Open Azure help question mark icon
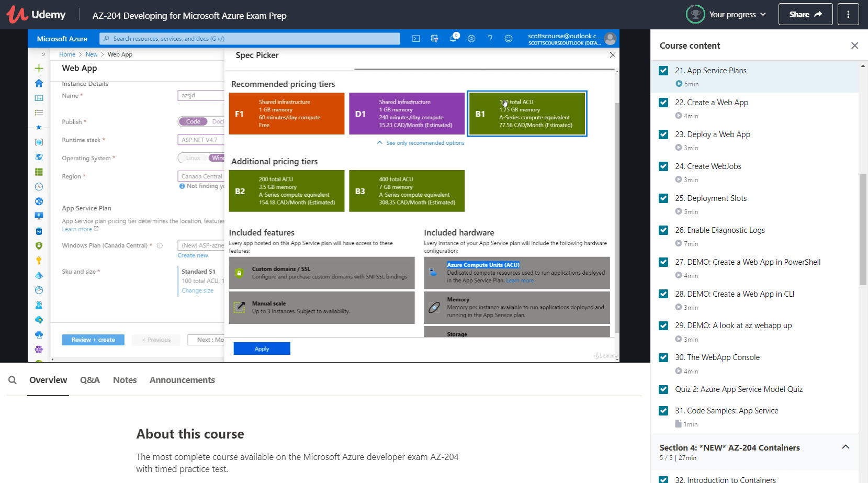 (490, 38)
